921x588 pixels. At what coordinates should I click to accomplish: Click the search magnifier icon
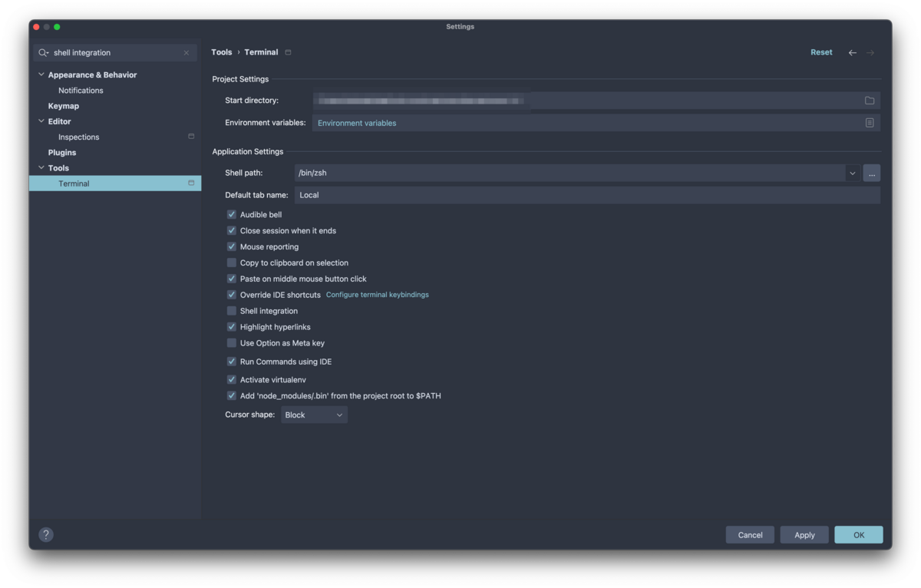click(44, 53)
